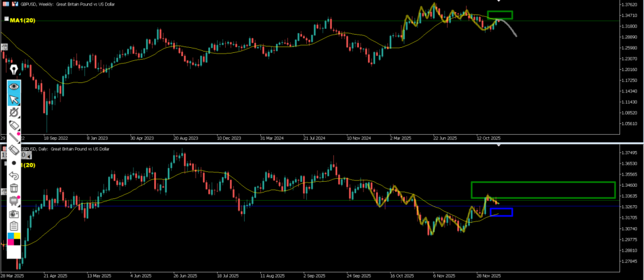The width and height of the screenshot is (644, 280).
Task: Open the CMYK color palette swatch
Action: coord(13,238)
